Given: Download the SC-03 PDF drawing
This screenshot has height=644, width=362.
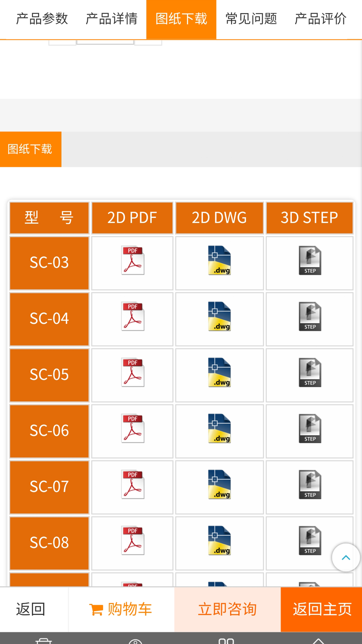Looking at the screenshot, I should pyautogui.click(x=133, y=261).
